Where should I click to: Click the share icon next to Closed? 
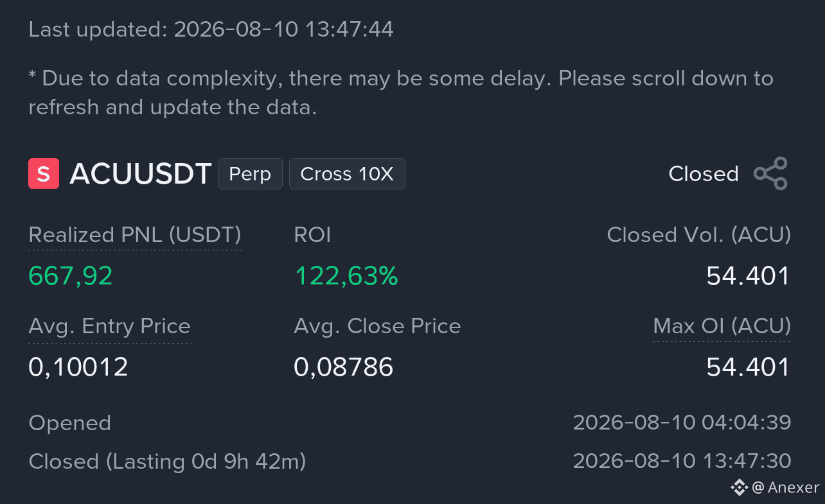tap(770, 173)
